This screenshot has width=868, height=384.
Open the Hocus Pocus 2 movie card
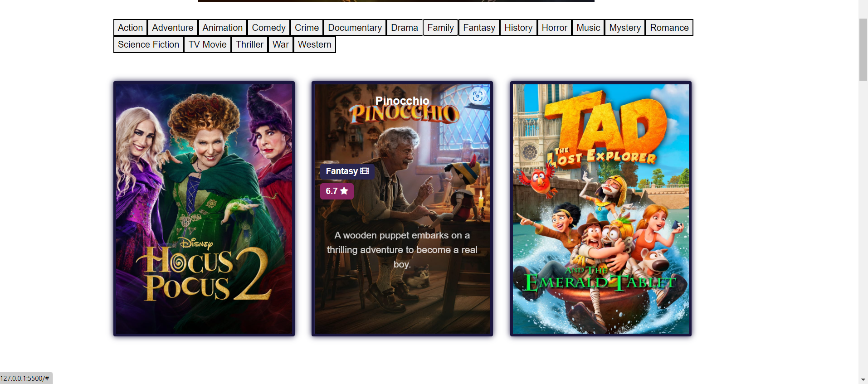204,209
